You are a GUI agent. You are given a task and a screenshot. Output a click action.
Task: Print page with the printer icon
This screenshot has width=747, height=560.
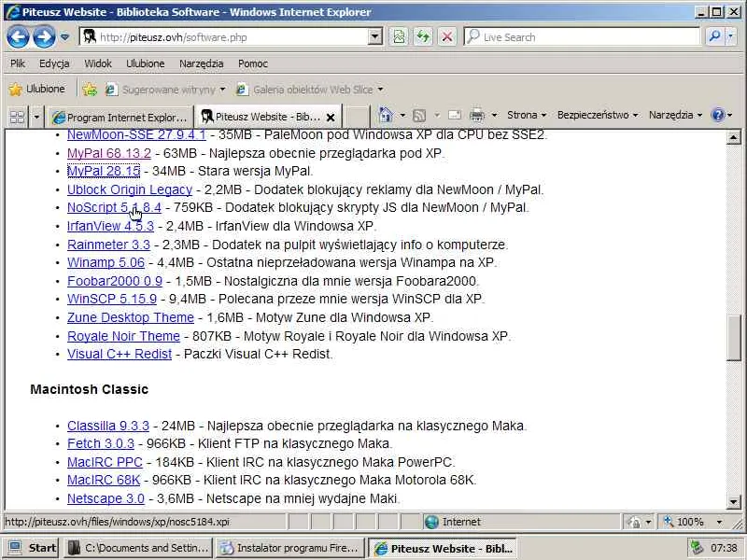click(x=477, y=115)
